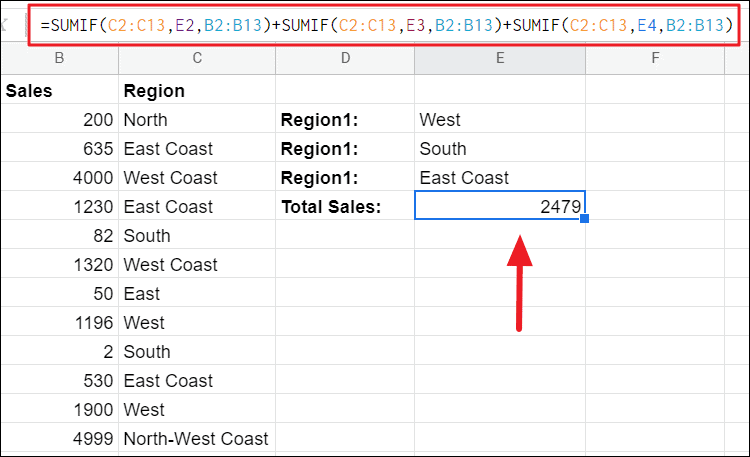Select the cell containing South criteria in column E

[500, 148]
